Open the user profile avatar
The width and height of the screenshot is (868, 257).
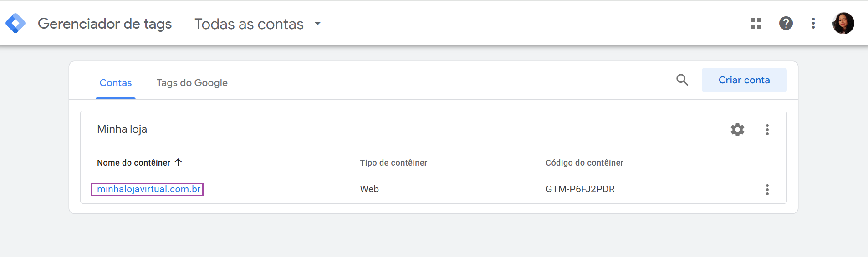click(x=843, y=23)
